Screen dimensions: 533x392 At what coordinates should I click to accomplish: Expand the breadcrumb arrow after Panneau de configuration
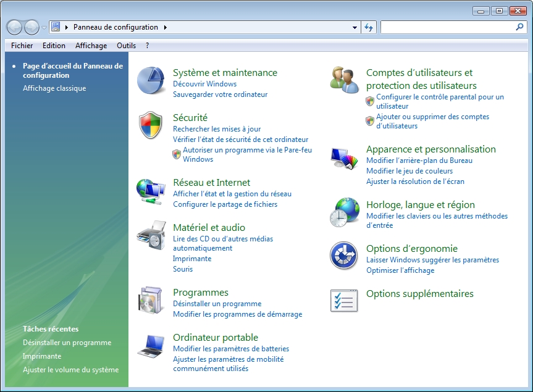coord(166,27)
